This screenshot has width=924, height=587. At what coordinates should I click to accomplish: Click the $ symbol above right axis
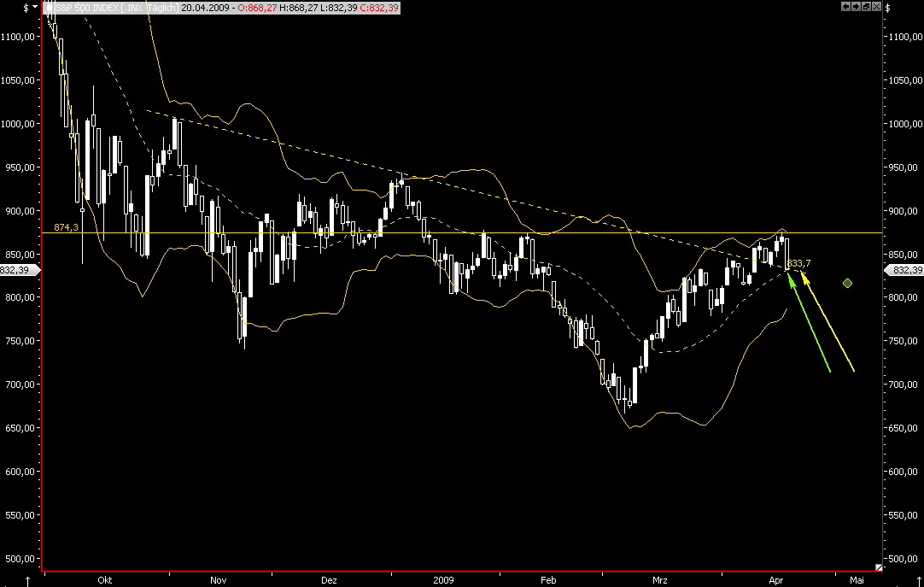coord(889,8)
